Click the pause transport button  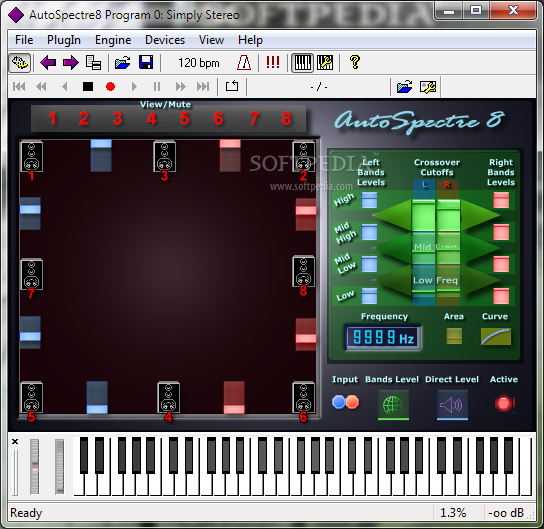pyautogui.click(x=157, y=86)
